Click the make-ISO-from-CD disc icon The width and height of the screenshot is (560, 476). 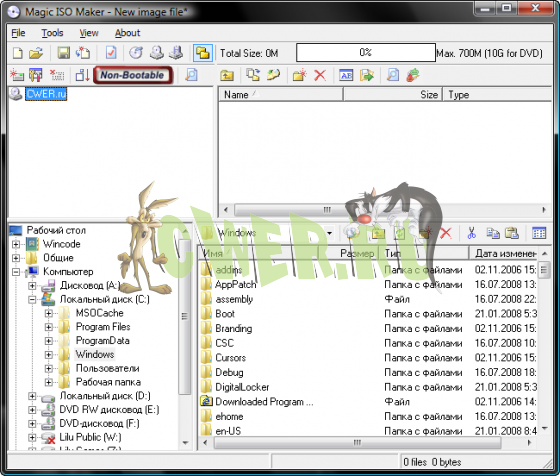point(136,53)
